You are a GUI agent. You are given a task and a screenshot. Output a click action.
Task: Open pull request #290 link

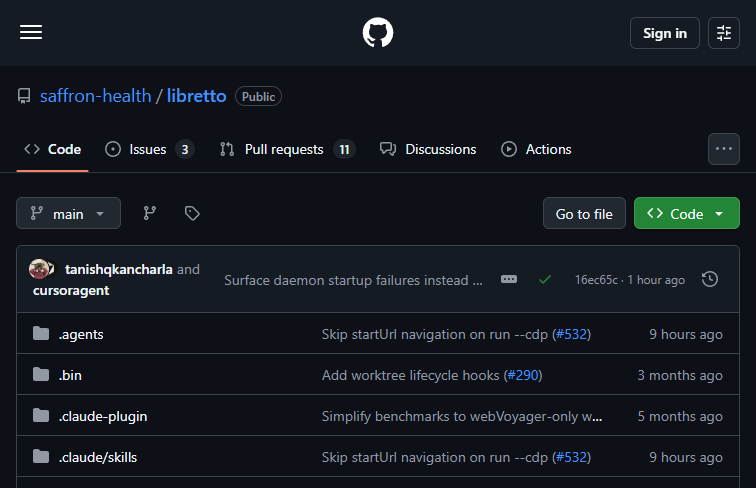pos(523,375)
